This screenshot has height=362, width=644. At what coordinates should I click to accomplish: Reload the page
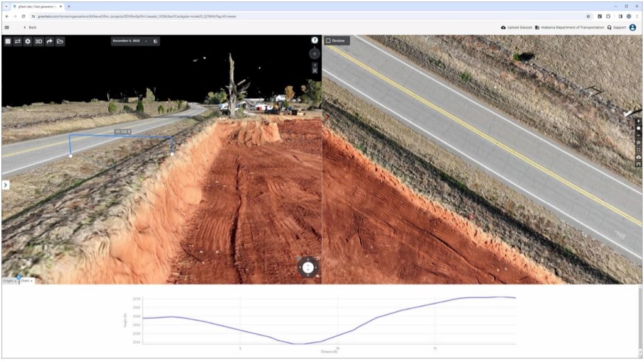[23, 16]
